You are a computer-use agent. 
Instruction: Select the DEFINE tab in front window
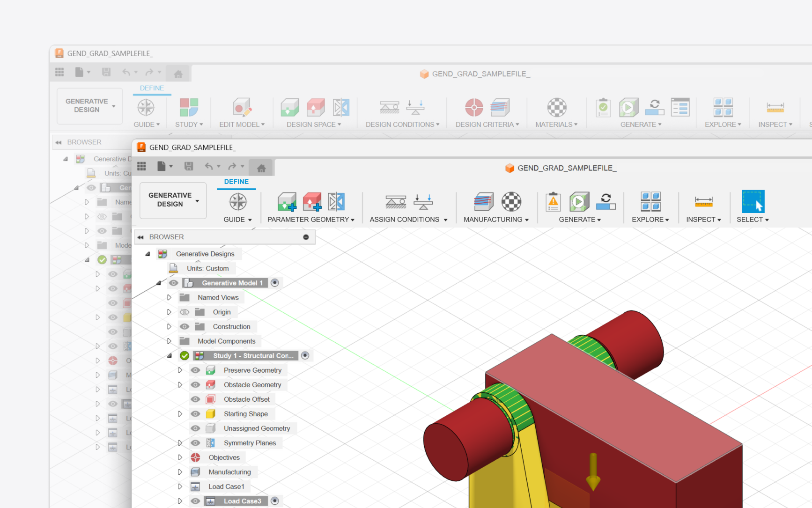236,182
